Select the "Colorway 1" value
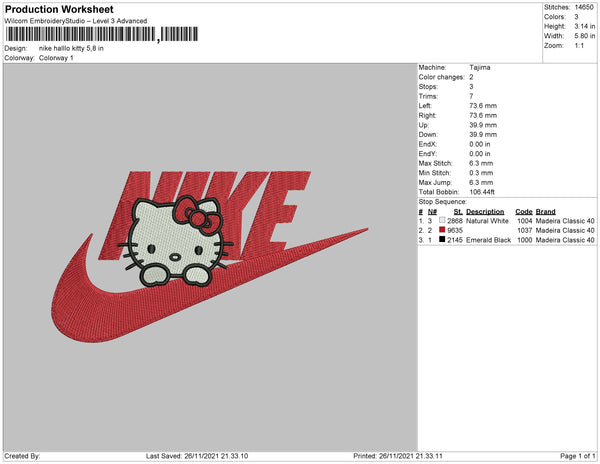This screenshot has height=464, width=600. (56, 58)
